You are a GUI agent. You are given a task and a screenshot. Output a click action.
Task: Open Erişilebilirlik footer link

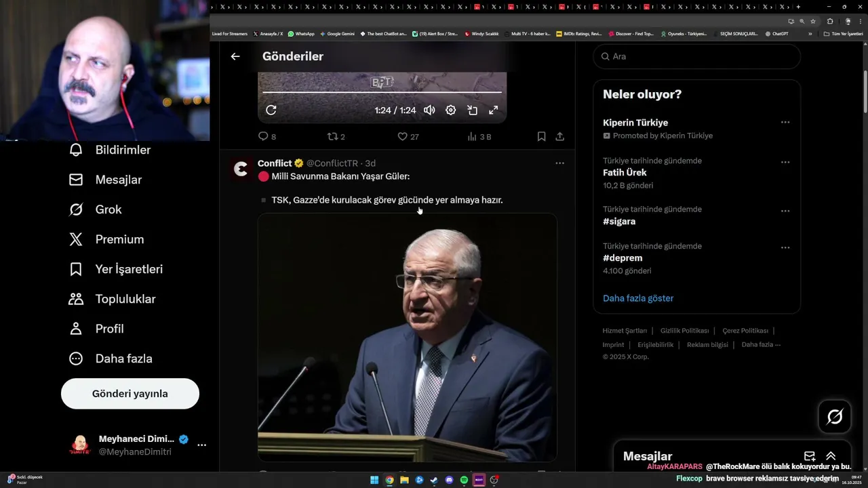[655, 345]
